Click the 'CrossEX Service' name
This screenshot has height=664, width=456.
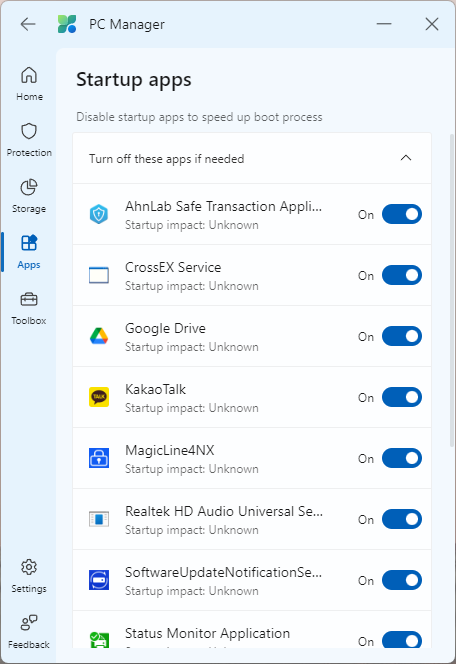[x=173, y=267]
